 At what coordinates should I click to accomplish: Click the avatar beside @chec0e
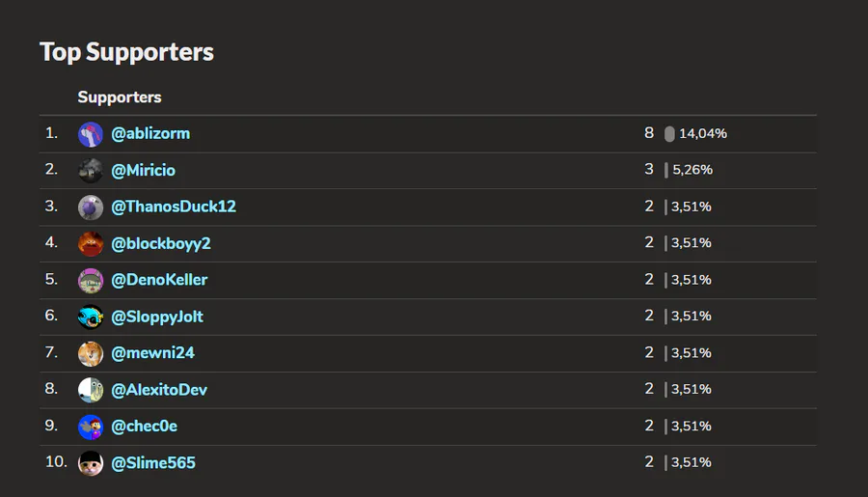coord(90,428)
